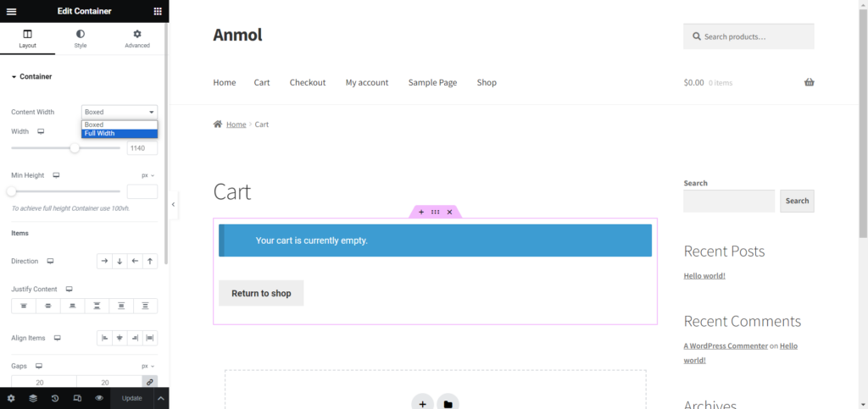Click the Home breadcrumb link
This screenshot has height=409, width=868.
click(236, 124)
